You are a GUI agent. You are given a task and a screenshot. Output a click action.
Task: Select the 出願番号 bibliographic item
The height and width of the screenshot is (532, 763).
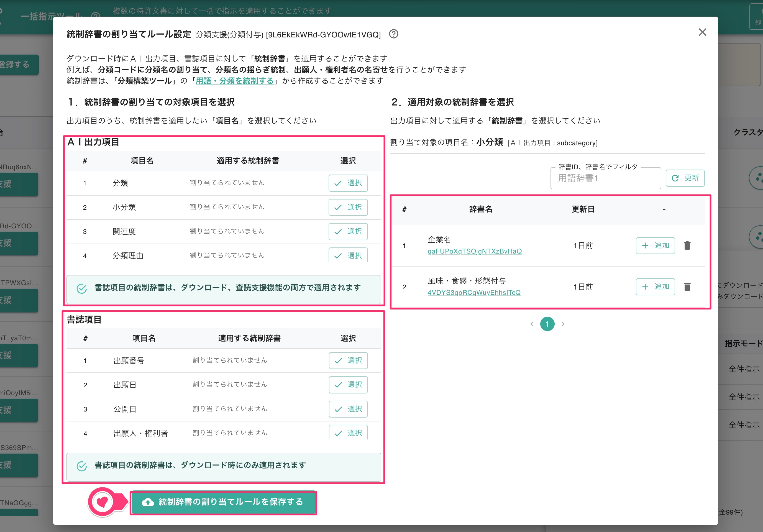pos(348,360)
